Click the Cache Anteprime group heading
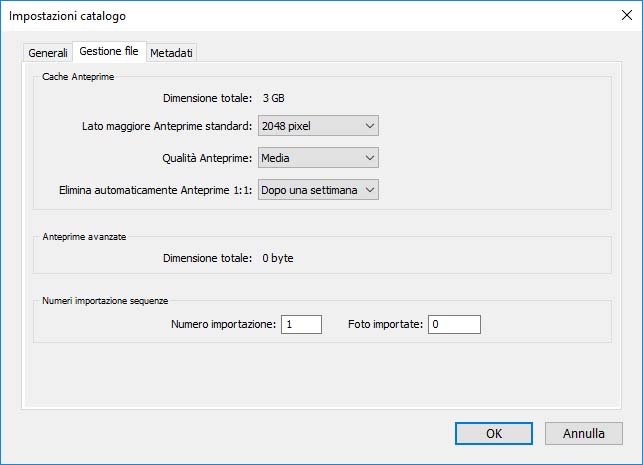 [78, 77]
